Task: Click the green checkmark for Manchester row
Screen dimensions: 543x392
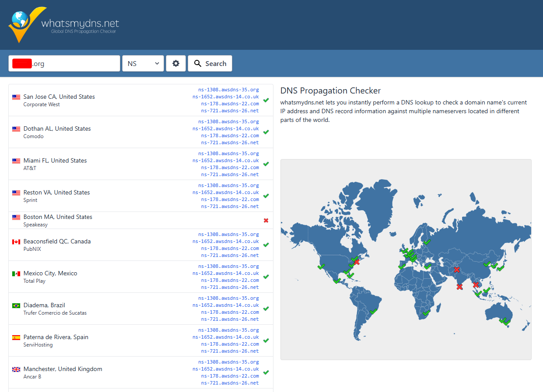Action: pyautogui.click(x=266, y=372)
